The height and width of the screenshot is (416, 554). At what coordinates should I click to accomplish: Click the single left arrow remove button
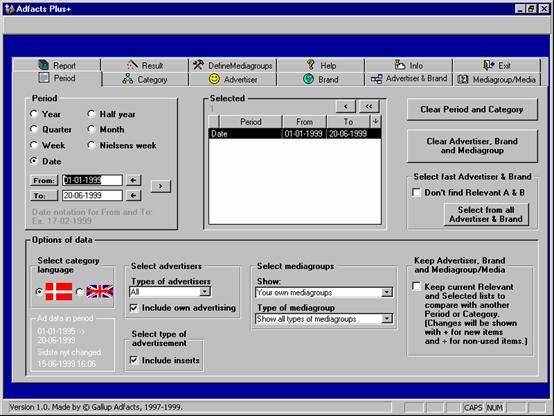[x=346, y=106]
